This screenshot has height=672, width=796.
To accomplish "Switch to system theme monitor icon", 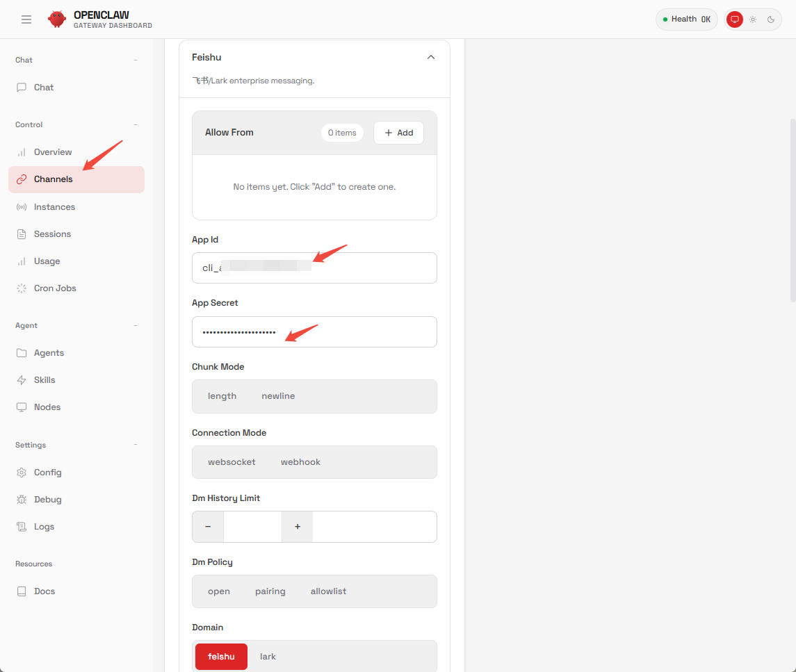I will pos(734,19).
